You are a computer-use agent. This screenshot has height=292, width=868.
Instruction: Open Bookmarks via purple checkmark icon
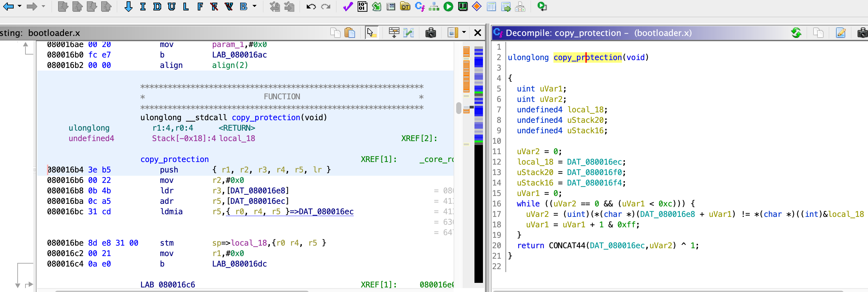pos(348,7)
